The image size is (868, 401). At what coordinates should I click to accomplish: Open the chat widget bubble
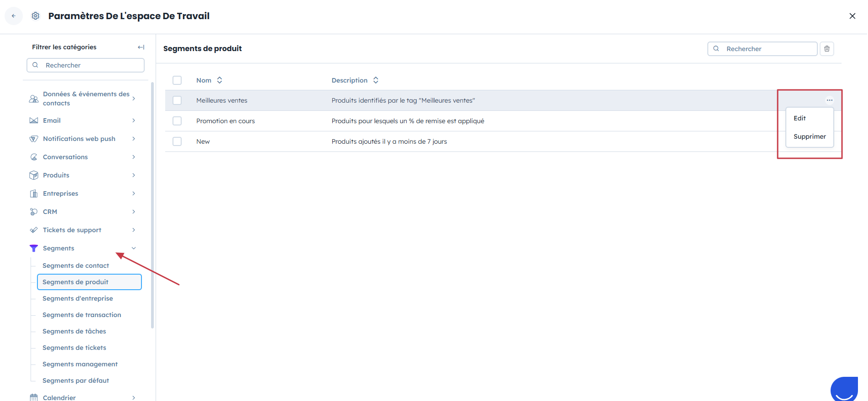845,389
